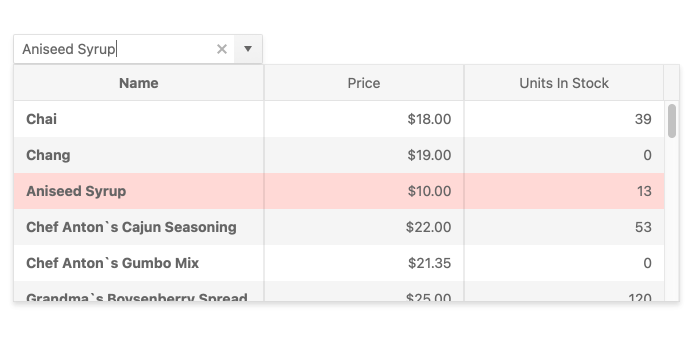Select the Chai row
693x363 pixels.
pos(339,119)
